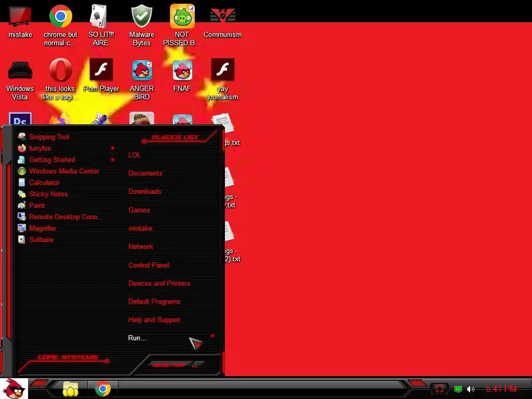The width and height of the screenshot is (532, 399).
Task: Open 'mistake' from the places list
Action: pyautogui.click(x=140, y=229)
